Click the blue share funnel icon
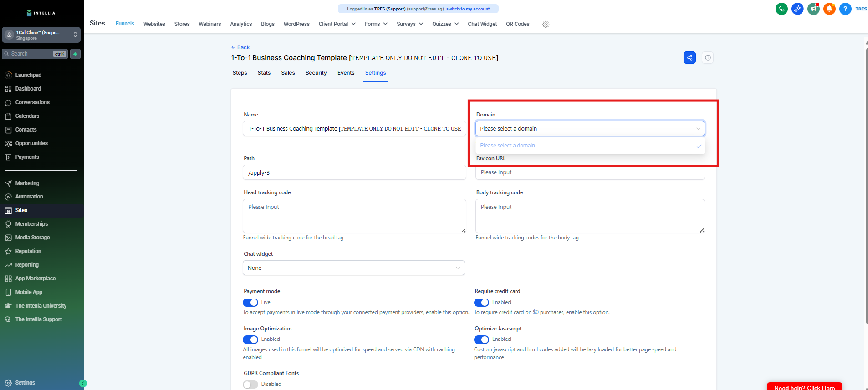868x390 pixels. click(689, 58)
